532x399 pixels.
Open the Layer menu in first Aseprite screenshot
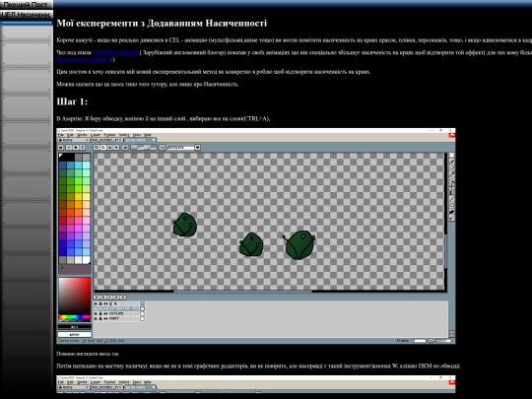tap(96, 135)
